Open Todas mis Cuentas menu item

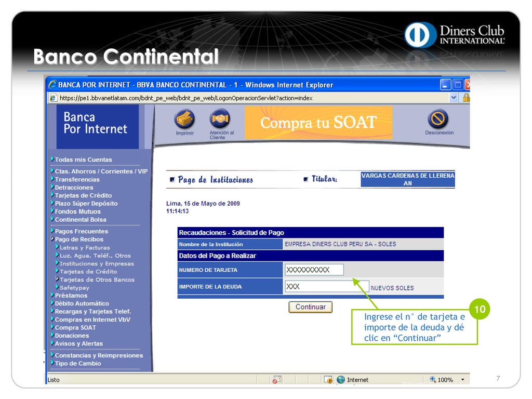(x=83, y=159)
